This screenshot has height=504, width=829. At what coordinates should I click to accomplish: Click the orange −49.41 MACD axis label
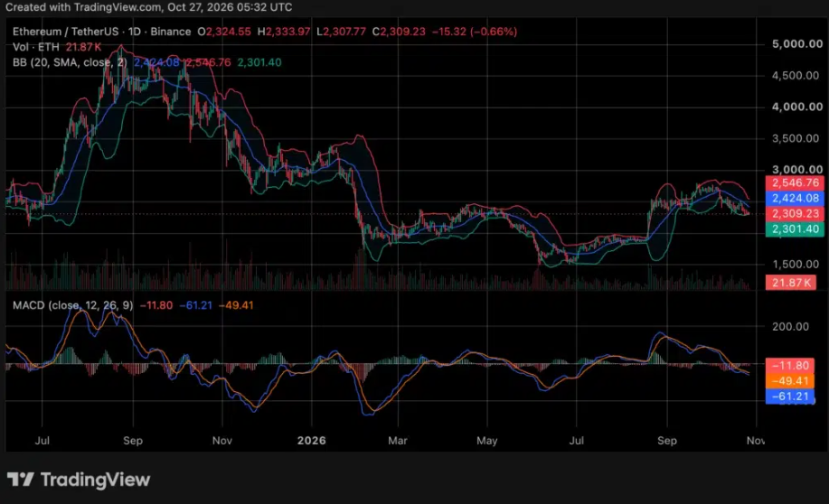[790, 381]
